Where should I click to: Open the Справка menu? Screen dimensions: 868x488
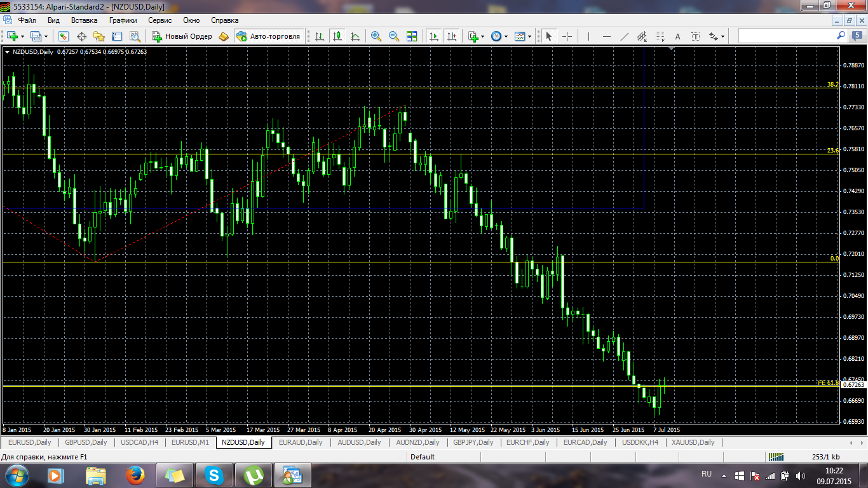pos(224,20)
